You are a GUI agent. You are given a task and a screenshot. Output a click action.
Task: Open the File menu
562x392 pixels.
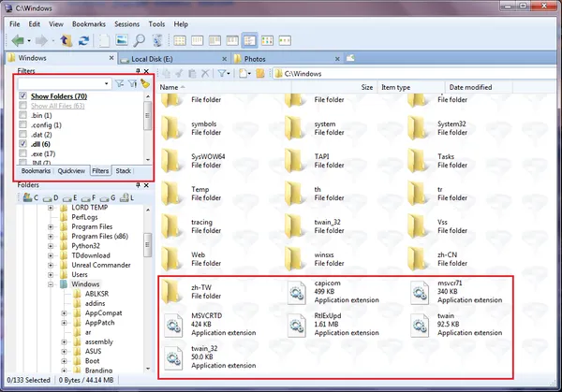pyautogui.click(x=15, y=24)
